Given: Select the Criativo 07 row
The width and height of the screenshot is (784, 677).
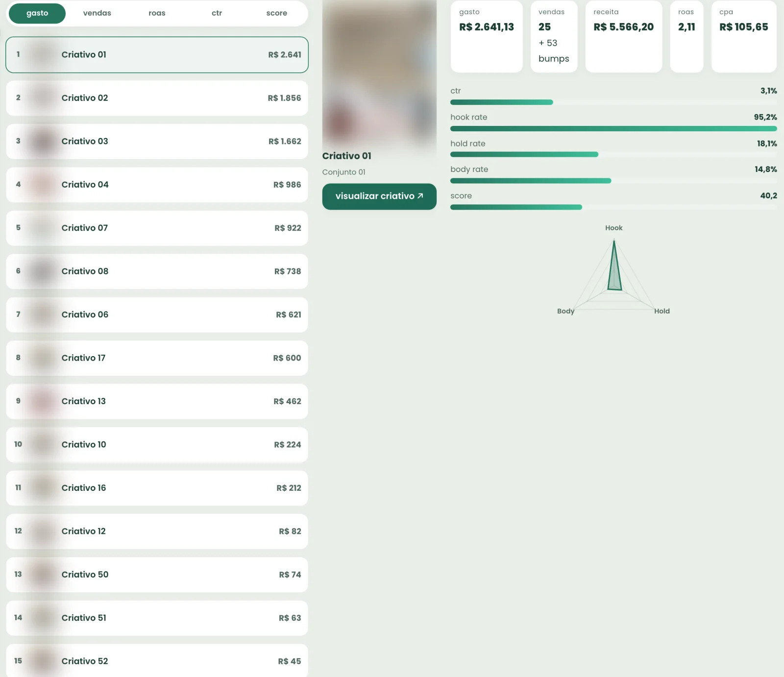Looking at the screenshot, I should coord(157,228).
